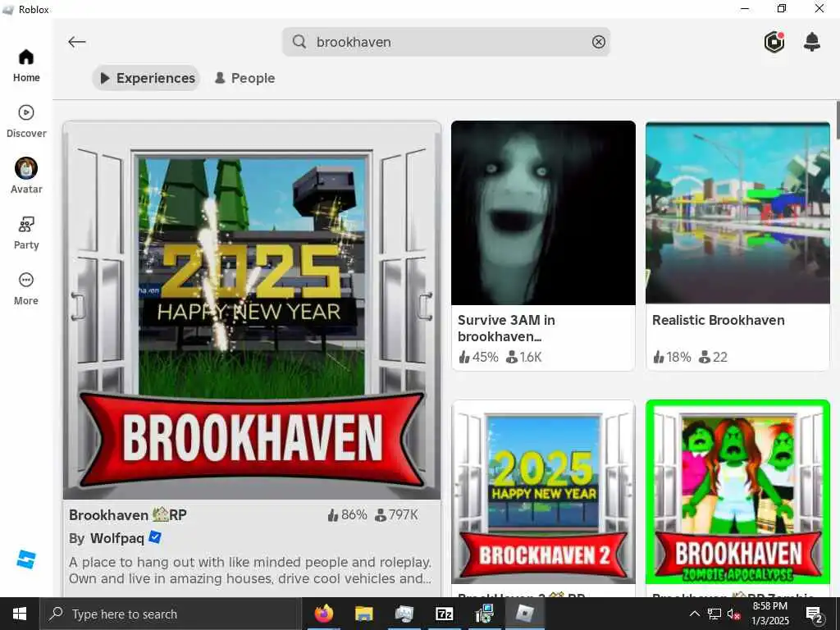Click the taskbar clock showing 8:58 PM
Screen dimensions: 840x630
coord(770,614)
